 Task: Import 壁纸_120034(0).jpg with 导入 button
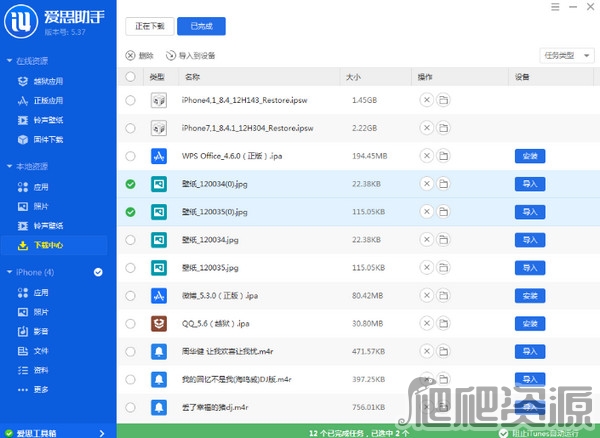530,184
